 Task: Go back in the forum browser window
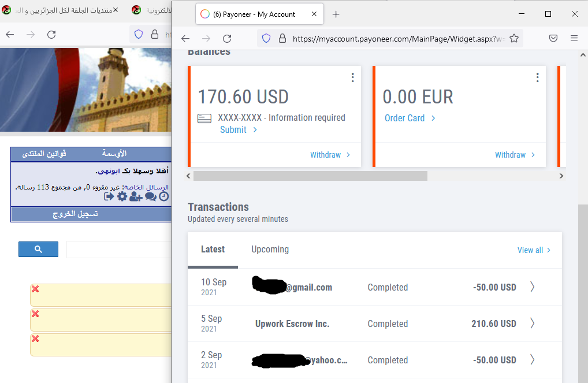coord(10,35)
